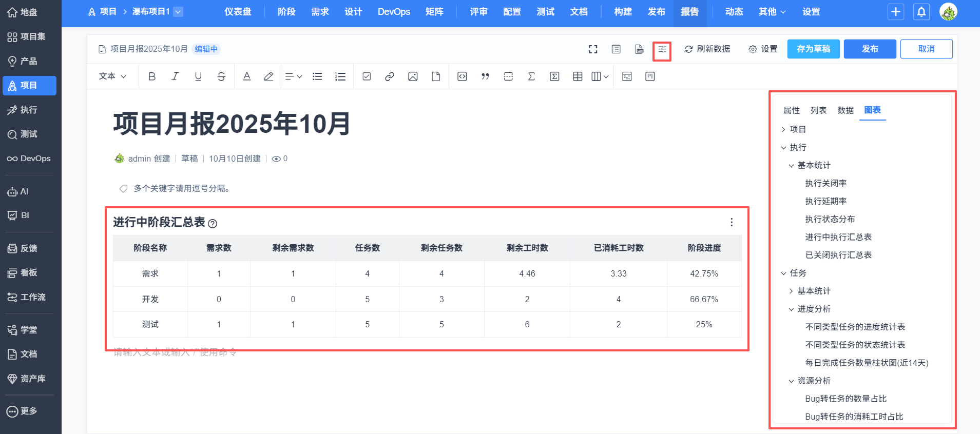Select the 图表 tab

(x=872, y=110)
